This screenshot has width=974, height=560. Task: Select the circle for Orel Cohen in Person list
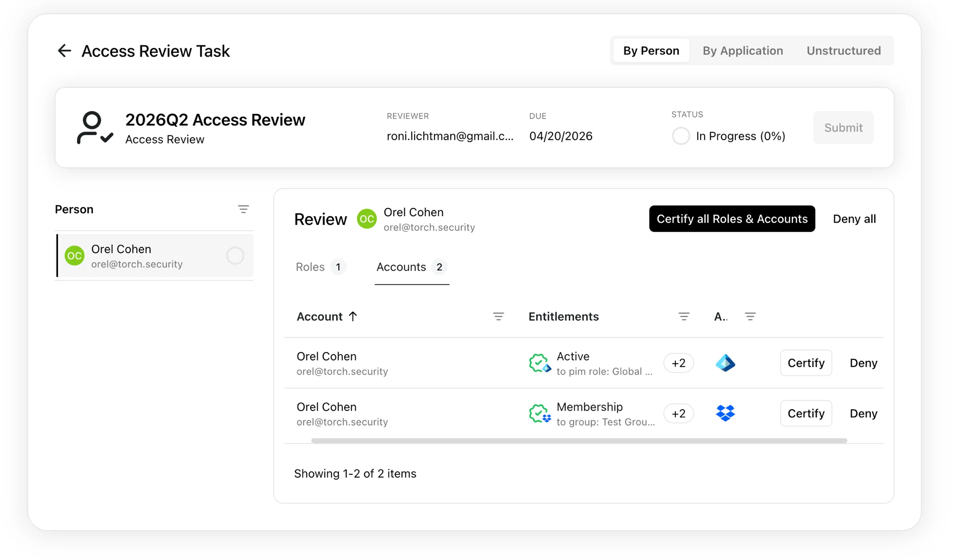pyautogui.click(x=235, y=256)
